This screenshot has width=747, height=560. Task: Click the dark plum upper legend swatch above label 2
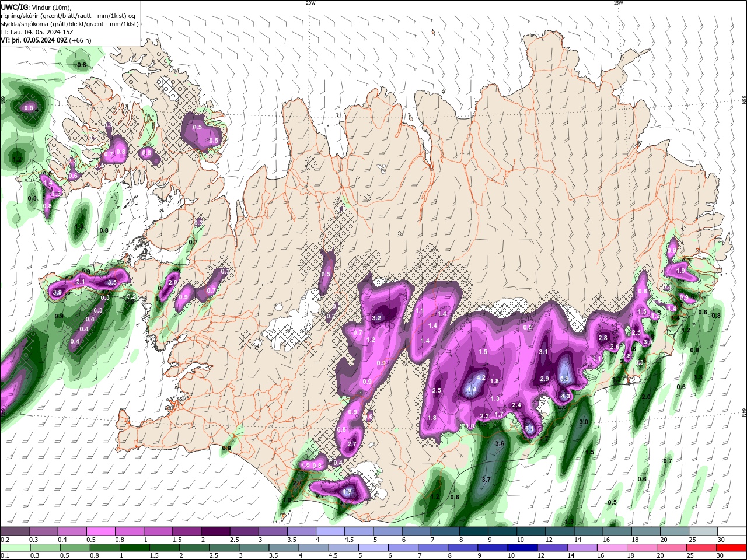[215, 531]
